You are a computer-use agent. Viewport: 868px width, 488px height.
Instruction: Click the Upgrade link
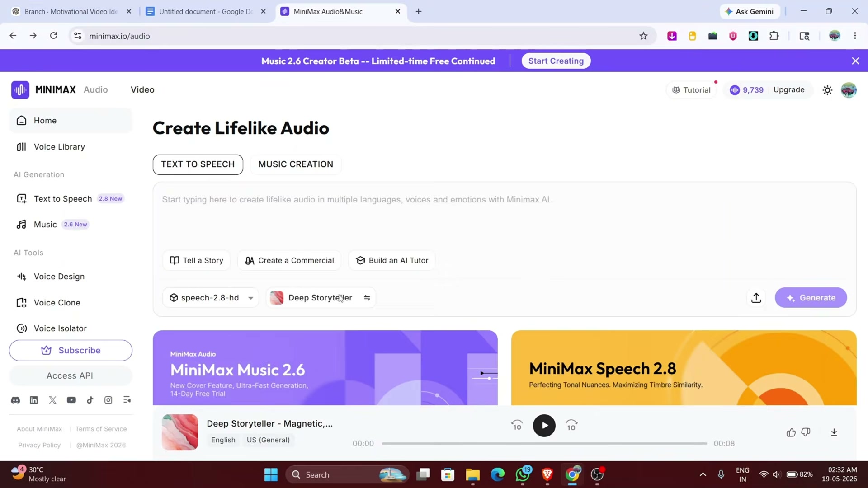pyautogui.click(x=789, y=90)
